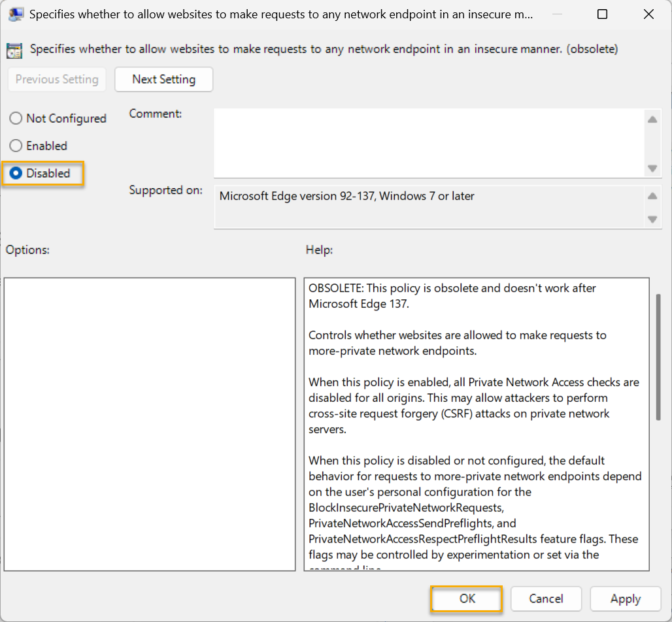Click the Help pane scrollbar thumb
This screenshot has width=672, height=622.
pos(658,356)
